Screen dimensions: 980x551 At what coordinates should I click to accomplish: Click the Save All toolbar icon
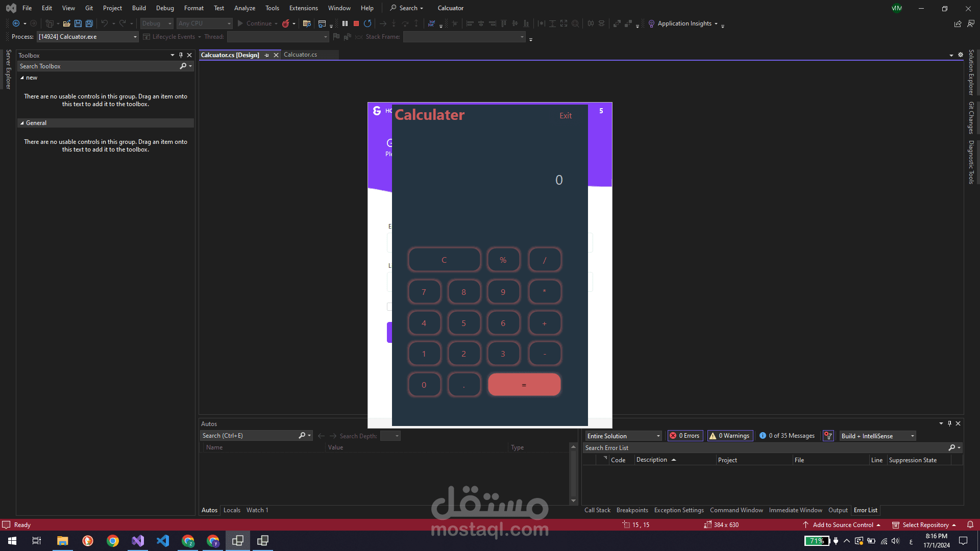(x=89, y=23)
